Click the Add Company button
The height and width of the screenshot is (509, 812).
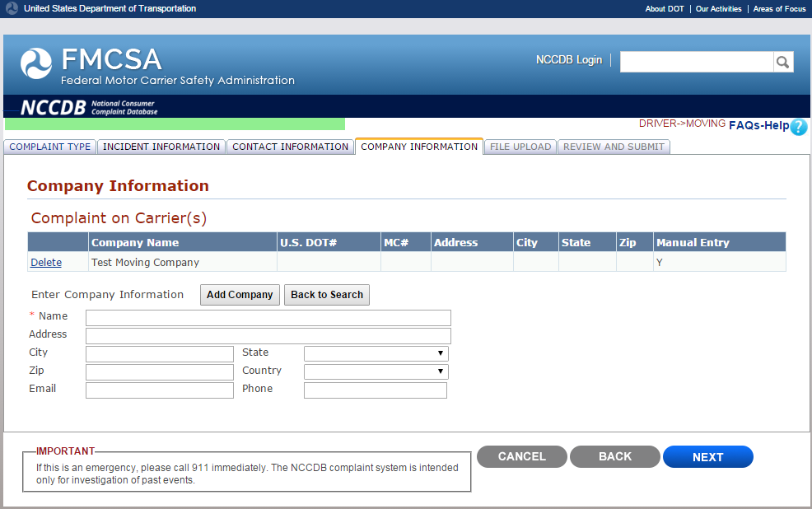coord(240,295)
